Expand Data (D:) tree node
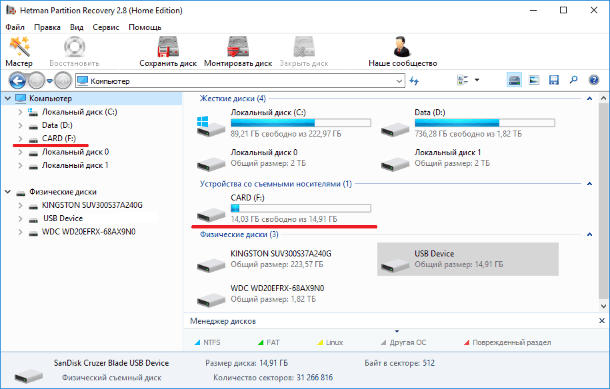Image resolution: width=610 pixels, height=389 pixels. pyautogui.click(x=20, y=125)
